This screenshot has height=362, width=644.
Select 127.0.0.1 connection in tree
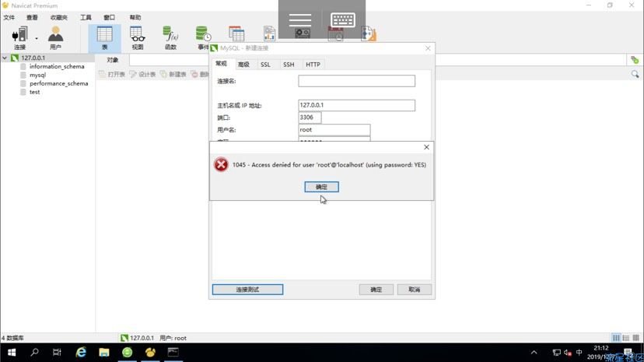click(x=33, y=58)
